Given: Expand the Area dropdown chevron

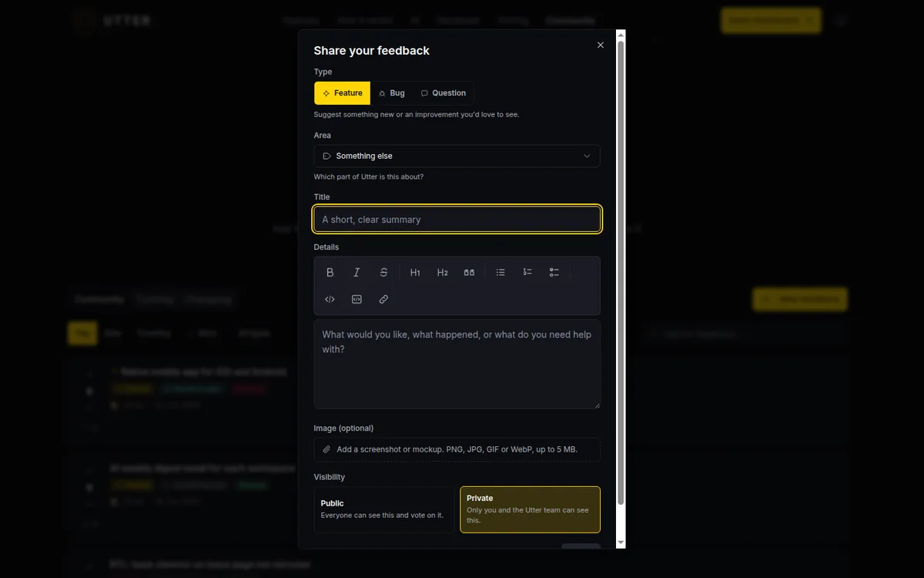Looking at the screenshot, I should coord(587,156).
